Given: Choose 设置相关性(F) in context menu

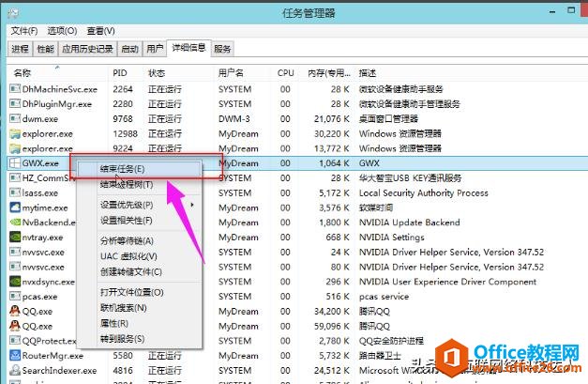Looking at the screenshot, I should coord(139,221).
